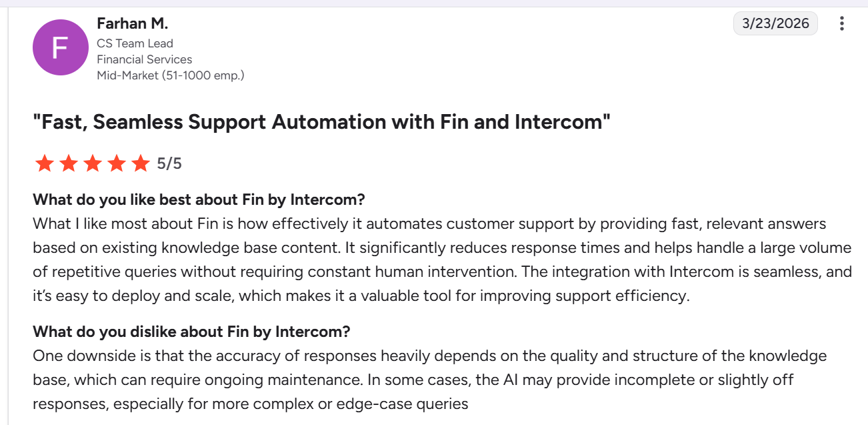Click the 5/5 rating label
Image resolution: width=868 pixels, height=425 pixels.
coord(168,162)
